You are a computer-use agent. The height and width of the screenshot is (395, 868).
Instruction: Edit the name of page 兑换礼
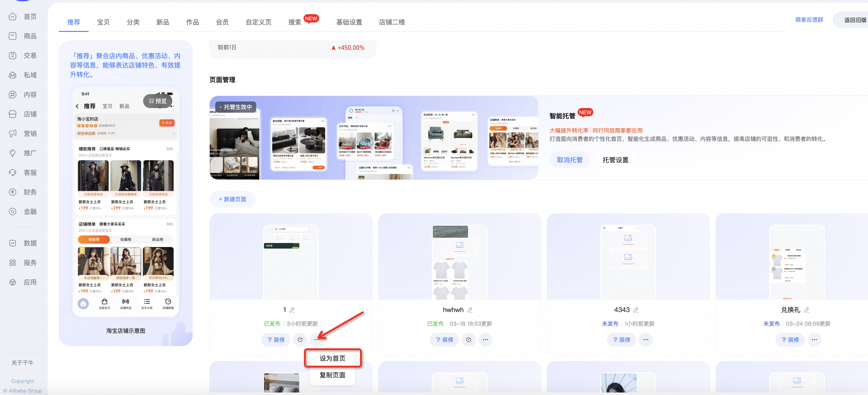(807, 310)
